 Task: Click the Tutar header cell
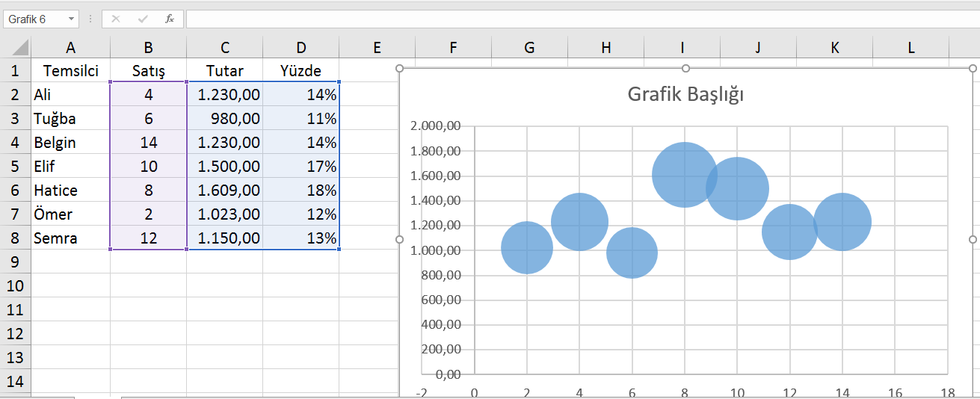(x=225, y=71)
